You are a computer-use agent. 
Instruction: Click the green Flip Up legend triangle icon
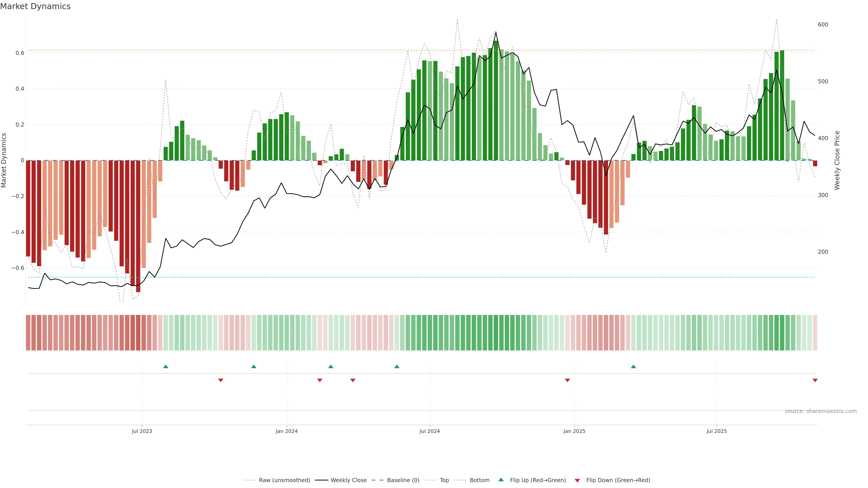[501, 480]
